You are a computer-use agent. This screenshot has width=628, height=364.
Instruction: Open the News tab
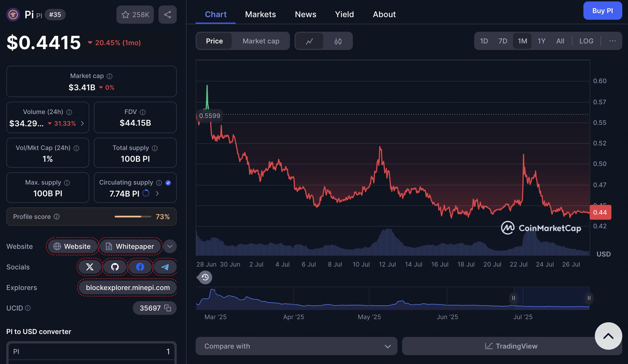point(305,14)
